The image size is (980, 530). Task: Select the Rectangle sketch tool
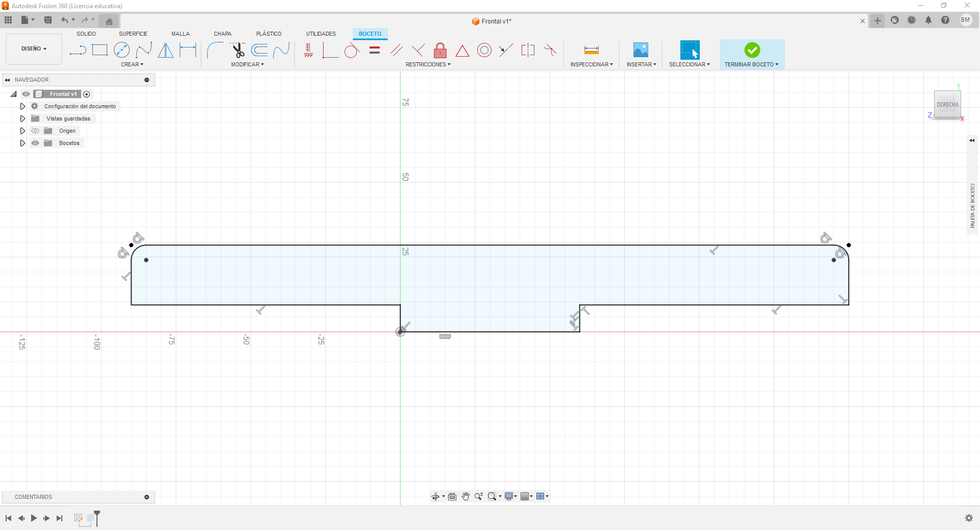[100, 50]
